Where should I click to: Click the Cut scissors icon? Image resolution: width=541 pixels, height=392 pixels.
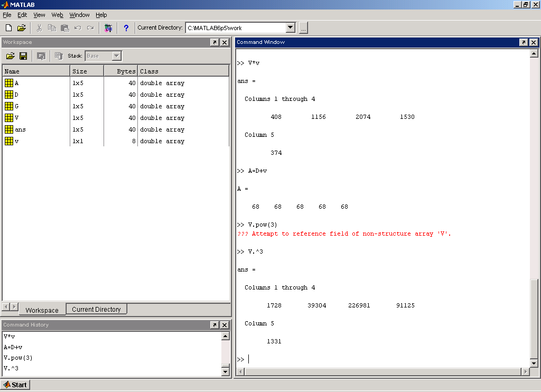(39, 28)
